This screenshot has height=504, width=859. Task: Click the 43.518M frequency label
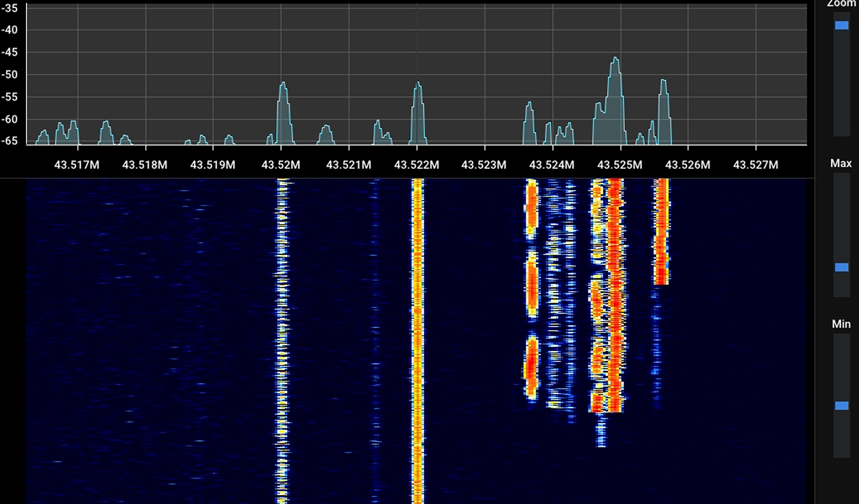tap(145, 165)
